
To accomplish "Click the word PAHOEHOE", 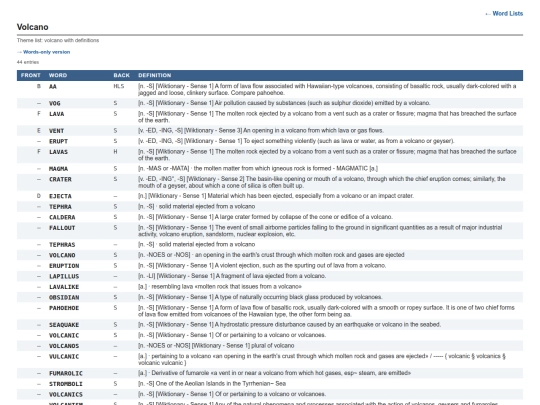I will [64, 308].
